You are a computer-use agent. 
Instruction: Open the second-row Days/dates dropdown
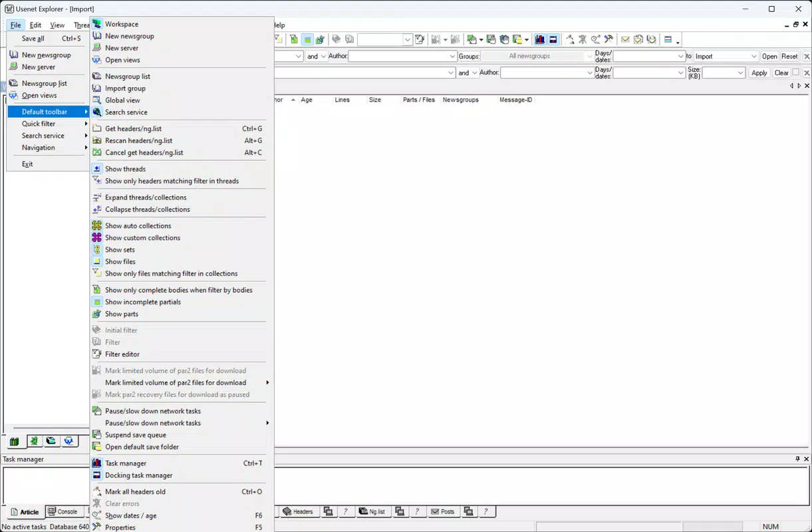coord(681,73)
